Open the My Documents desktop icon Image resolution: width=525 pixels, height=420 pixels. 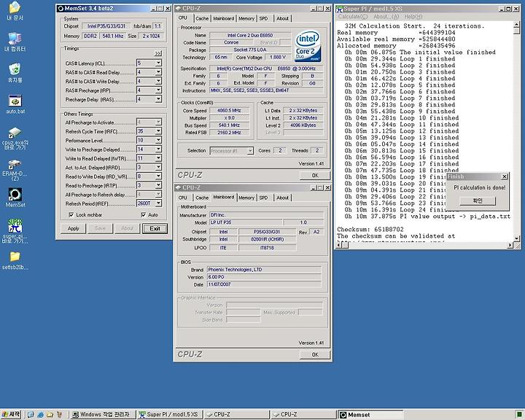15,10
